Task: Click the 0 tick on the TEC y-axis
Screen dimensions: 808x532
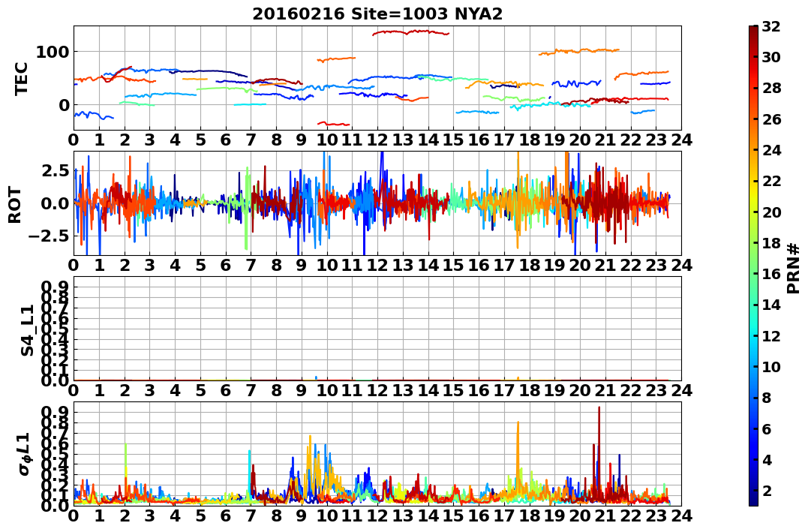Action: pyautogui.click(x=64, y=105)
